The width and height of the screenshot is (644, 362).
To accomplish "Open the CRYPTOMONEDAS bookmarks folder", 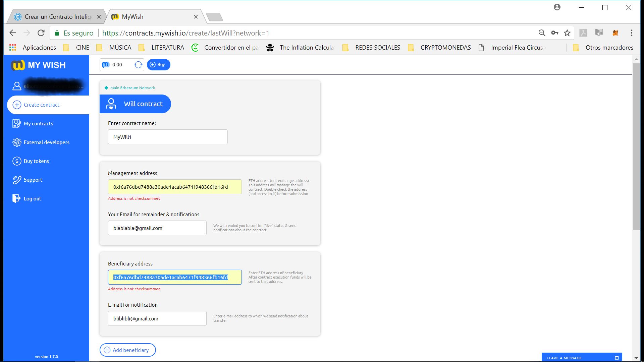I will 439,48.
